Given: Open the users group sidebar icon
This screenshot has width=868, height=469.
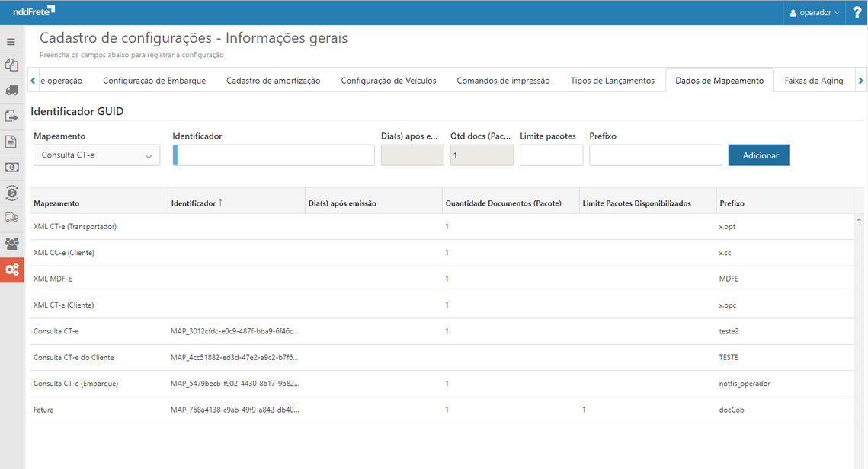Looking at the screenshot, I should pos(11,244).
